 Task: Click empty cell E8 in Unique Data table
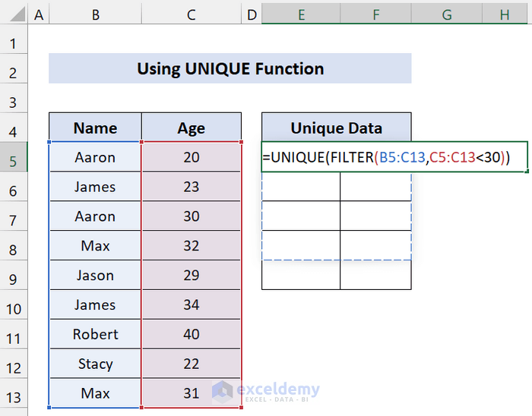click(x=301, y=246)
